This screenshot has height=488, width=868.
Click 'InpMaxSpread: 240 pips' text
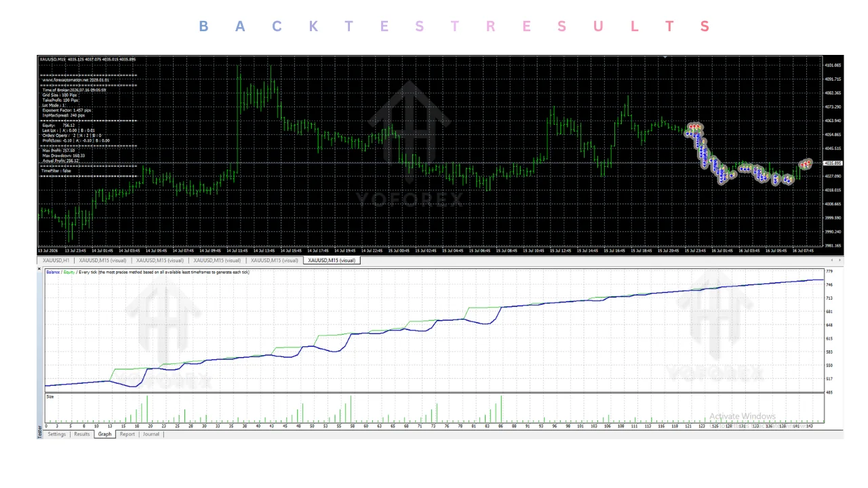click(64, 115)
